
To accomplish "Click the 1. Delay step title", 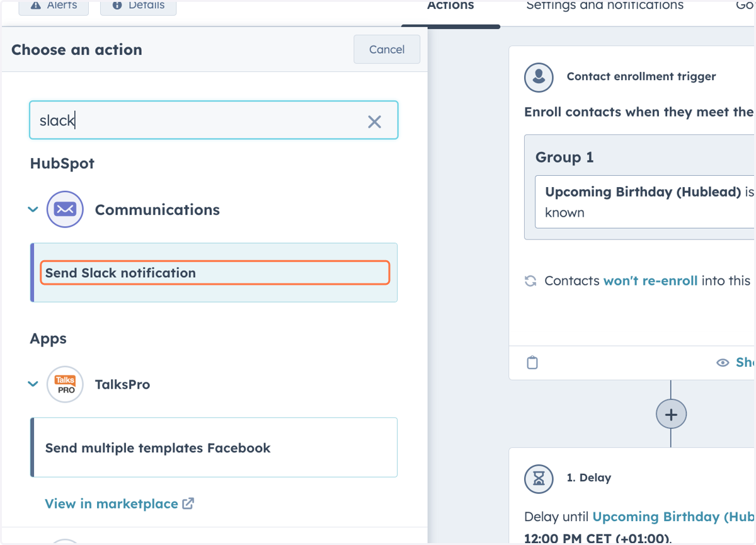I will [589, 478].
